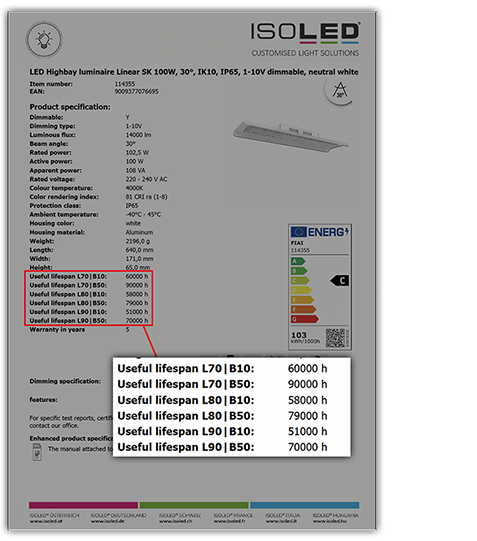477x541 pixels.
Task: Click the Item number label
Action: pyautogui.click(x=51, y=84)
